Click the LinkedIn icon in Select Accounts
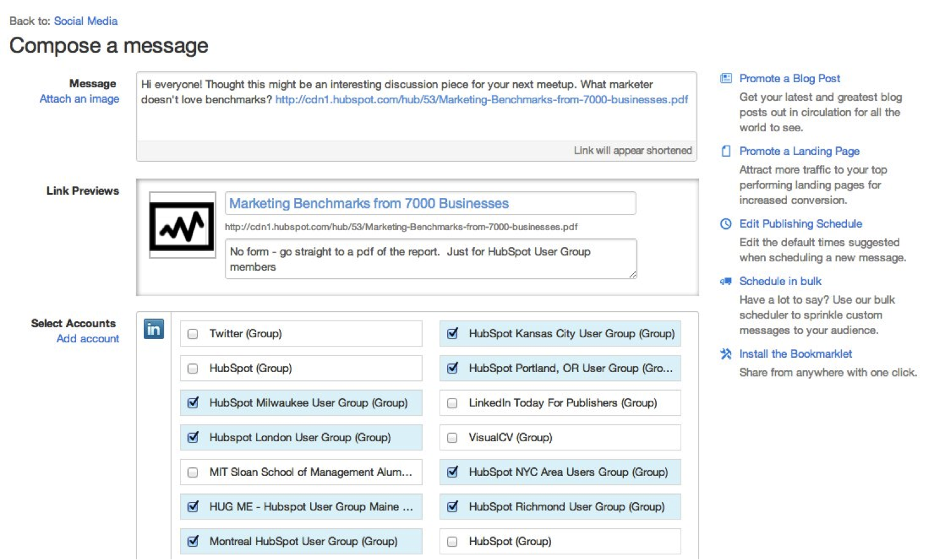934x560 pixels. pos(153,329)
